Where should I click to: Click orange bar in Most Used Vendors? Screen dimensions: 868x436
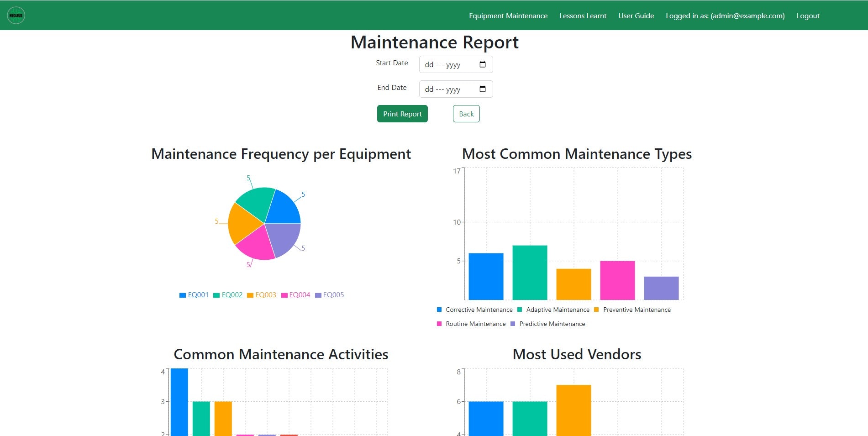(x=573, y=410)
